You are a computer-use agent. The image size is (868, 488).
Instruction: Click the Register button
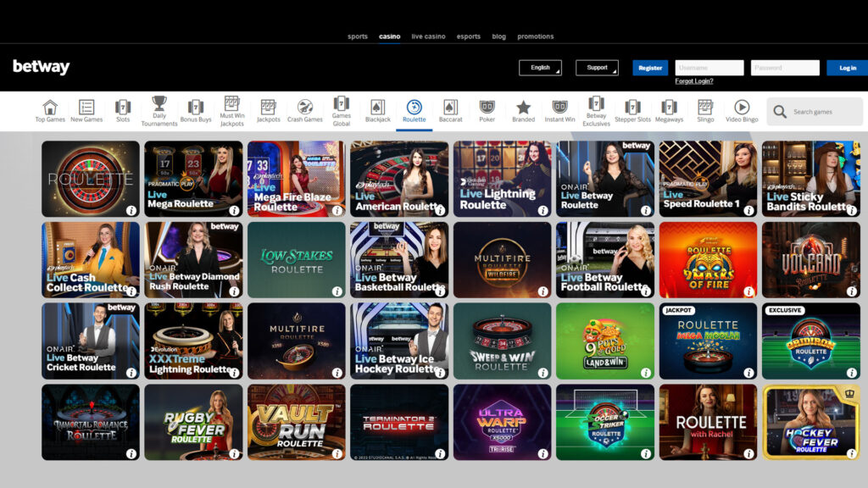click(x=650, y=68)
